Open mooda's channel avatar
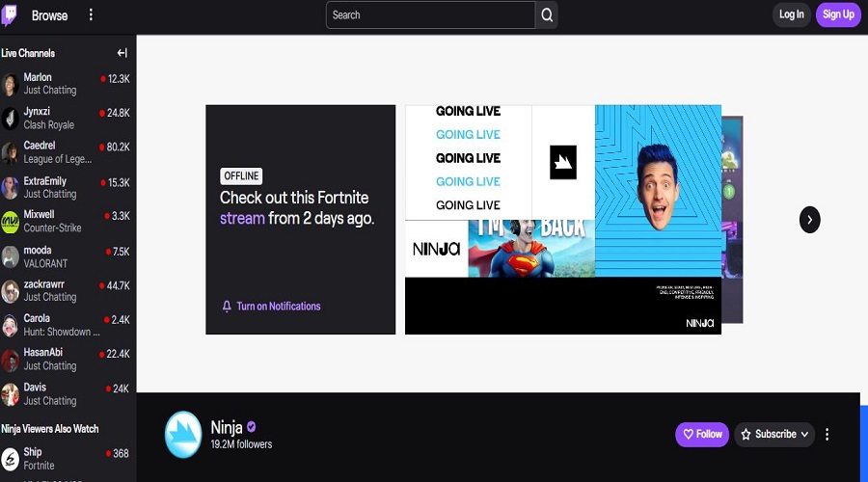The height and width of the screenshot is (482, 868). pyautogui.click(x=10, y=256)
